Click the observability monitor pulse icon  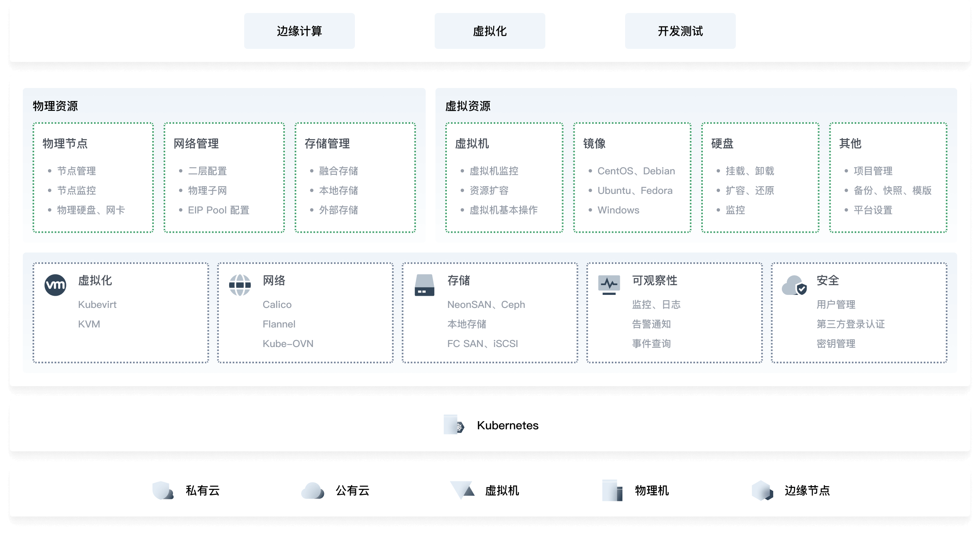pos(609,285)
